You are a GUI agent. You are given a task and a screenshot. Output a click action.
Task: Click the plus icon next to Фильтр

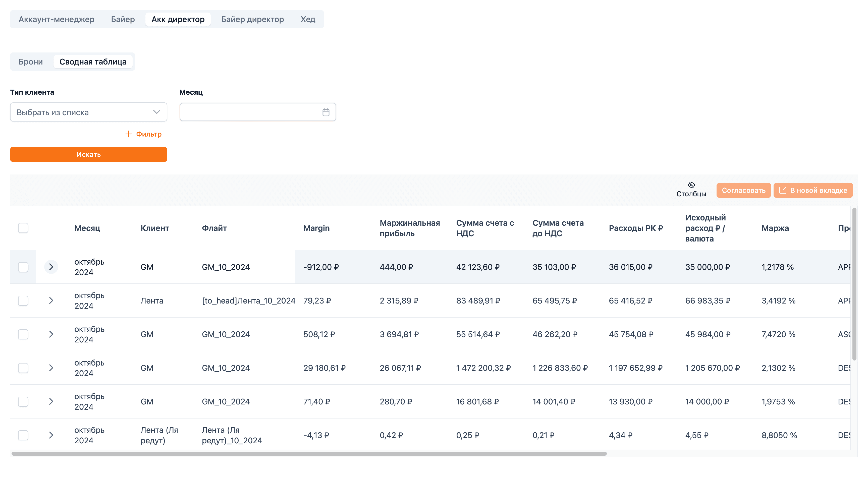tap(128, 134)
